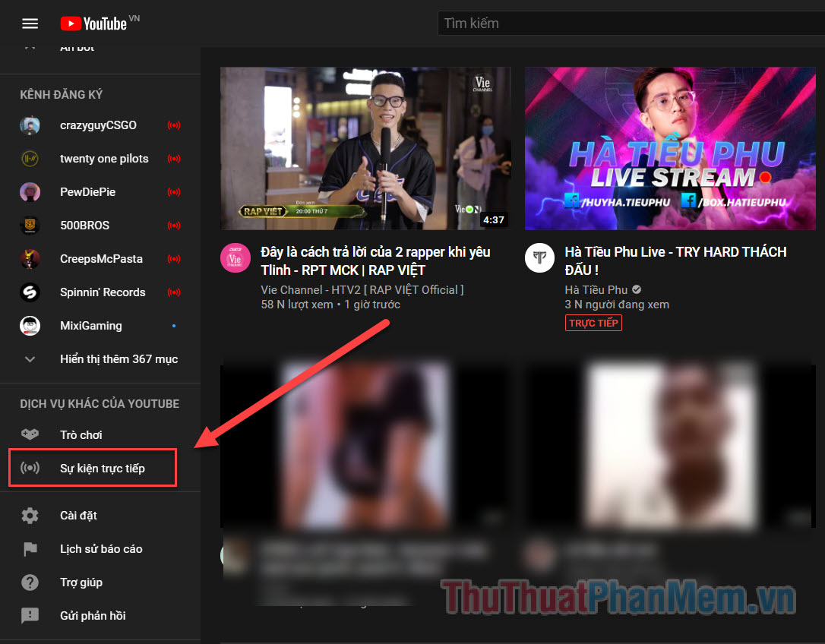
Task: Click the 4:37 duration badge
Action: (494, 220)
